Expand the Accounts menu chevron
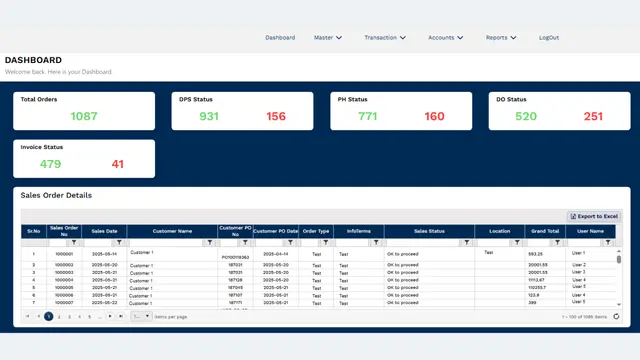The height and width of the screenshot is (360, 640). coord(460,38)
